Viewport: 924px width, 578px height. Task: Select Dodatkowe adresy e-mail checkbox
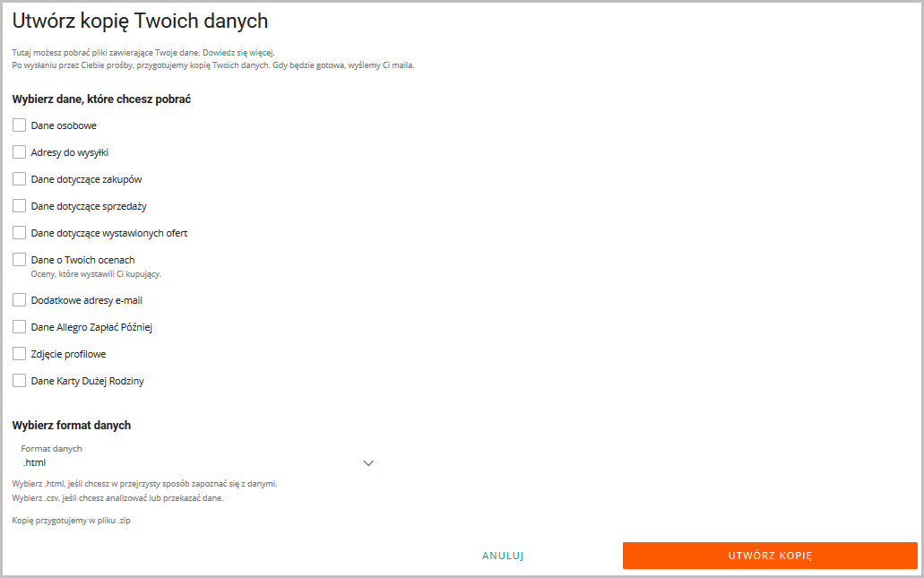pyautogui.click(x=20, y=300)
